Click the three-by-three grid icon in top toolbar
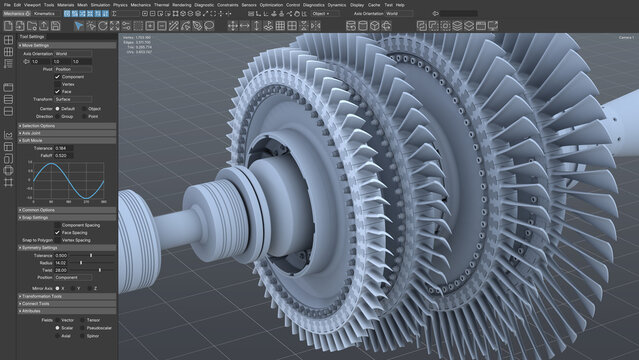639x360 pixels. [280, 26]
